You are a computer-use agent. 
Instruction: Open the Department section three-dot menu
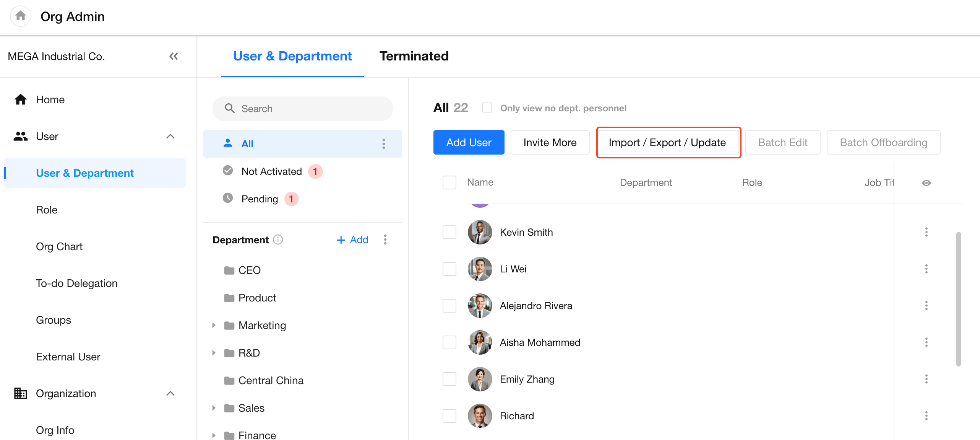[385, 240]
